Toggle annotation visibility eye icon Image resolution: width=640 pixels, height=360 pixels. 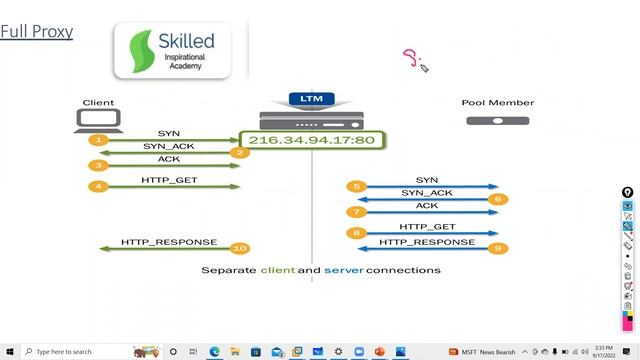click(x=627, y=205)
